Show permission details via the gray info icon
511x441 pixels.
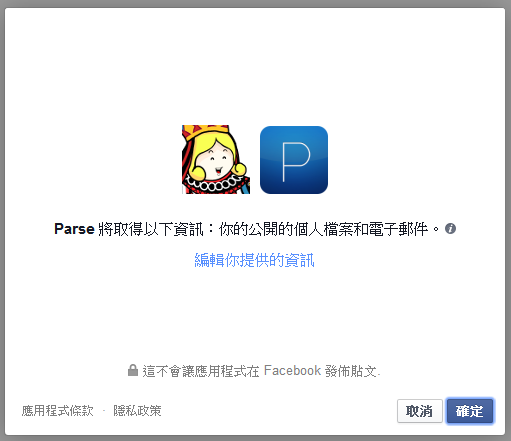pos(450,229)
